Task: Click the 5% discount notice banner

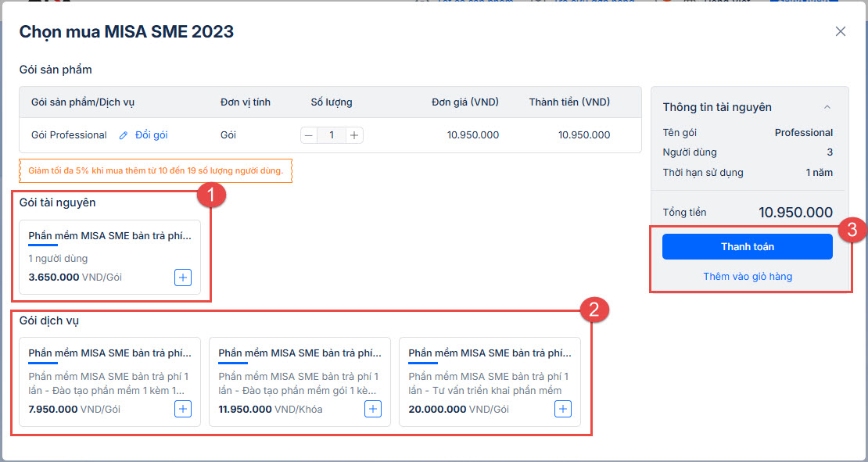Action: click(x=156, y=171)
